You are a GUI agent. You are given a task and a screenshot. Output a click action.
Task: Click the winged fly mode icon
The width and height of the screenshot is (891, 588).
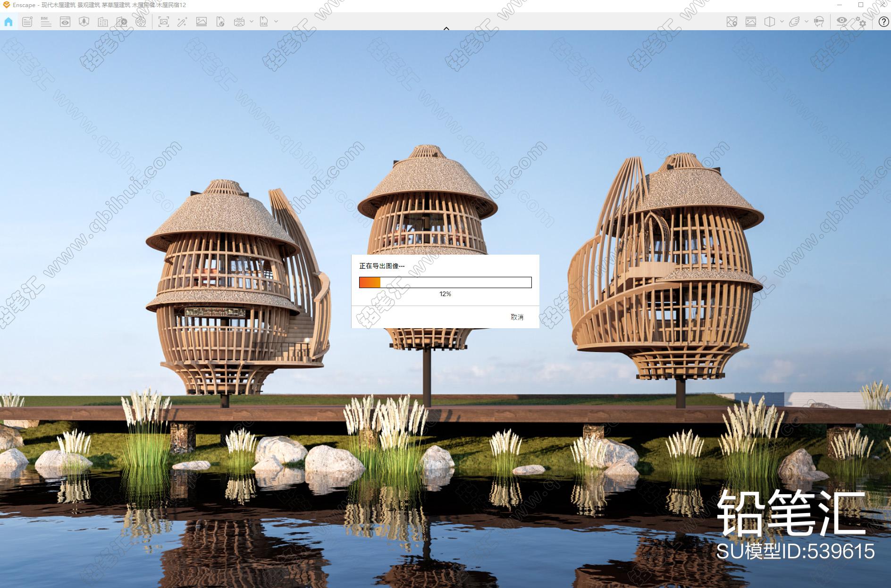click(794, 22)
